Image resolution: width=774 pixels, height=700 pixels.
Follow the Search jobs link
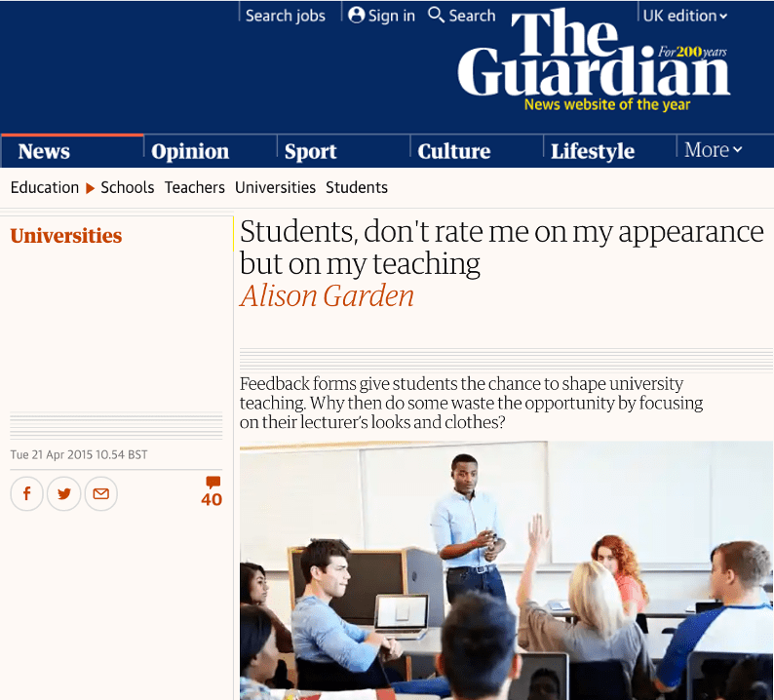286,16
